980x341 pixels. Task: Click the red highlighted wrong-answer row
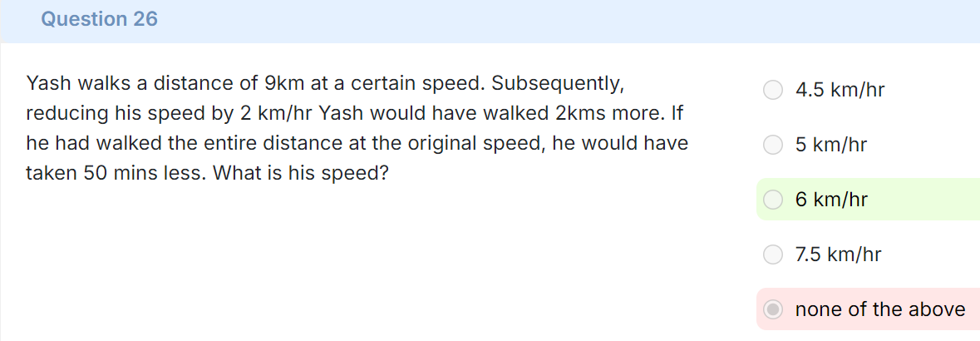(x=868, y=309)
